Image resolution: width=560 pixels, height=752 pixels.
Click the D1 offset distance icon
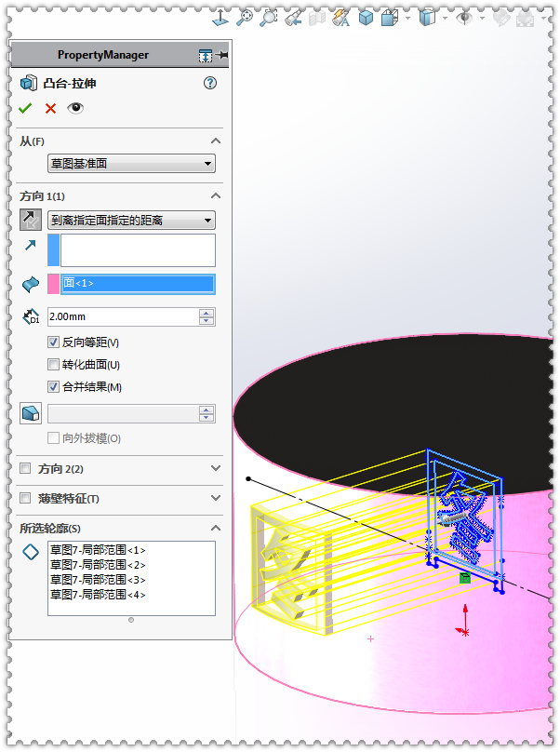(32, 317)
